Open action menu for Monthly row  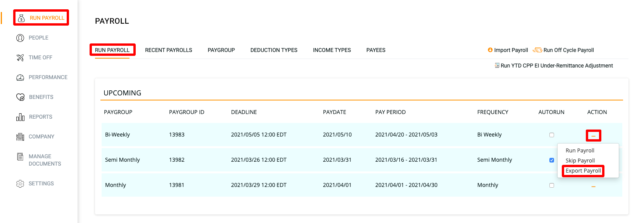click(x=593, y=187)
